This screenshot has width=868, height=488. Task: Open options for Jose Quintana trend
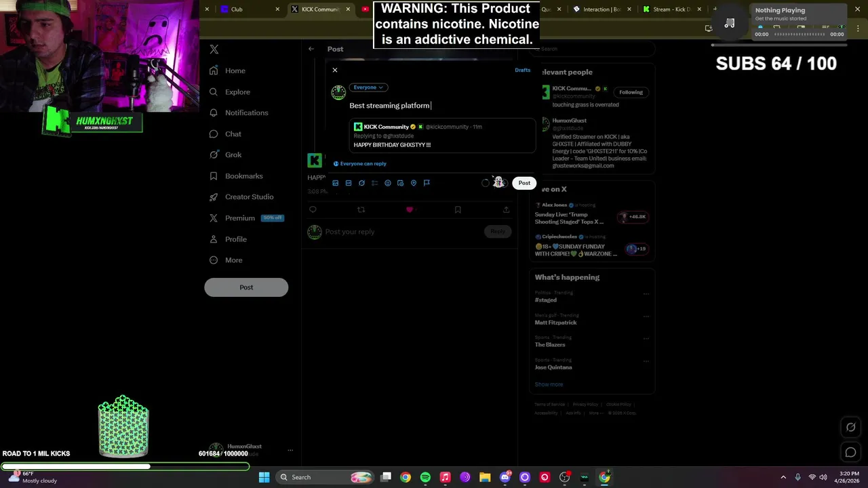646,361
